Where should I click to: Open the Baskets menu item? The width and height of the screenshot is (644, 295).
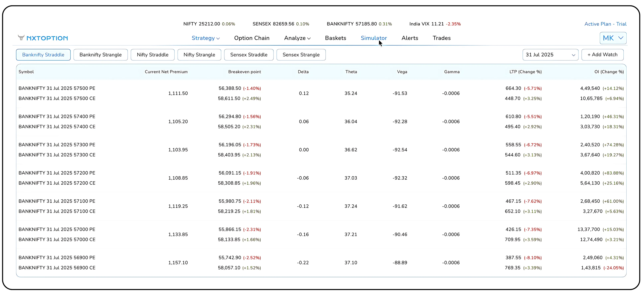[335, 38]
